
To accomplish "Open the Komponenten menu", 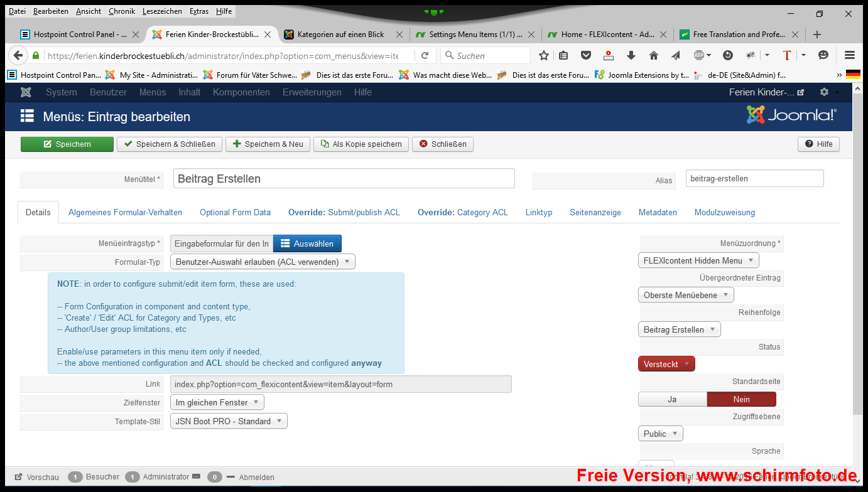I will tap(241, 92).
